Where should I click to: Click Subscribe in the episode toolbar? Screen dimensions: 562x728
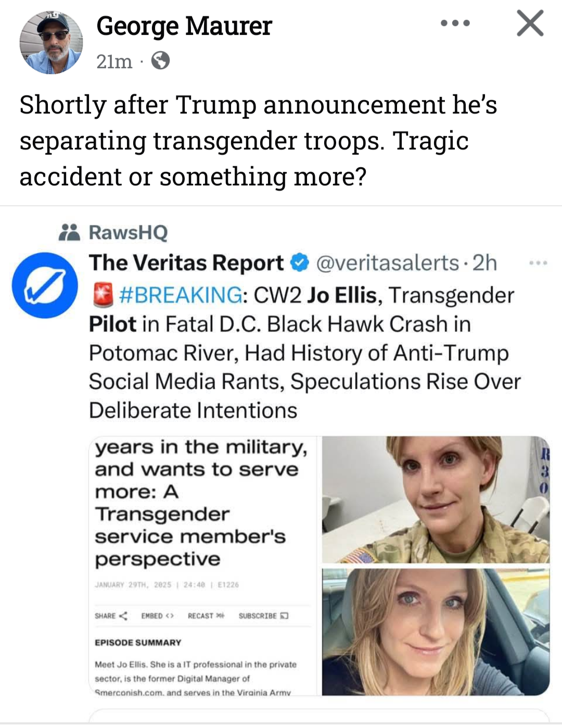pyautogui.click(x=263, y=616)
